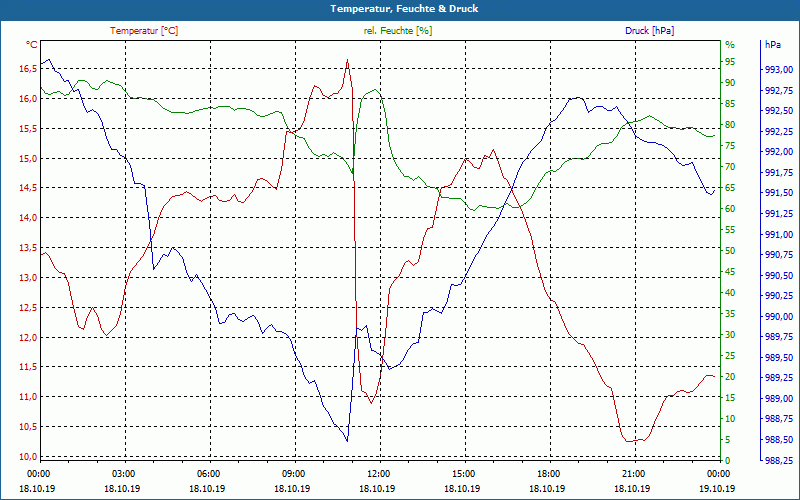The height and width of the screenshot is (500, 800).
Task: Click humidity axis value "50"
Action: tap(730, 251)
